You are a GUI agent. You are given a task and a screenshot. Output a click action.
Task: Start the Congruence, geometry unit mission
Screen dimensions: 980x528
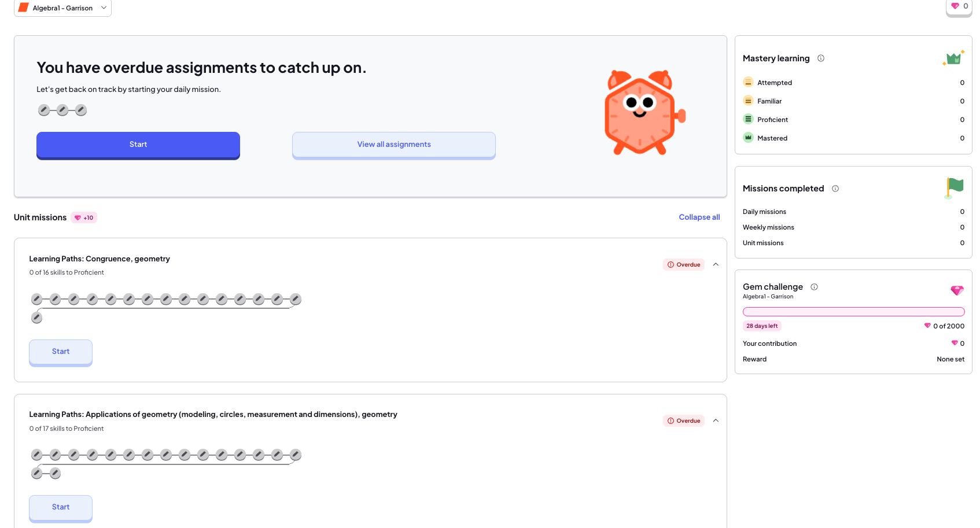click(x=61, y=352)
